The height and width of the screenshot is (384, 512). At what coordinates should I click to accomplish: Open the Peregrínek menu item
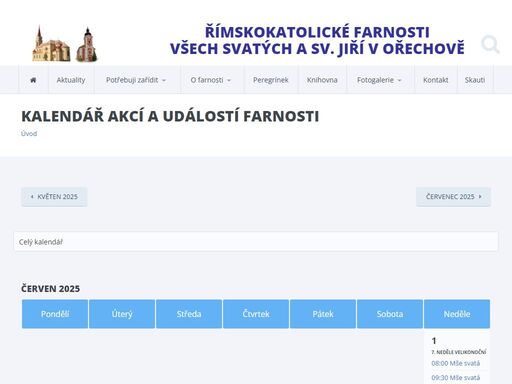tap(270, 80)
